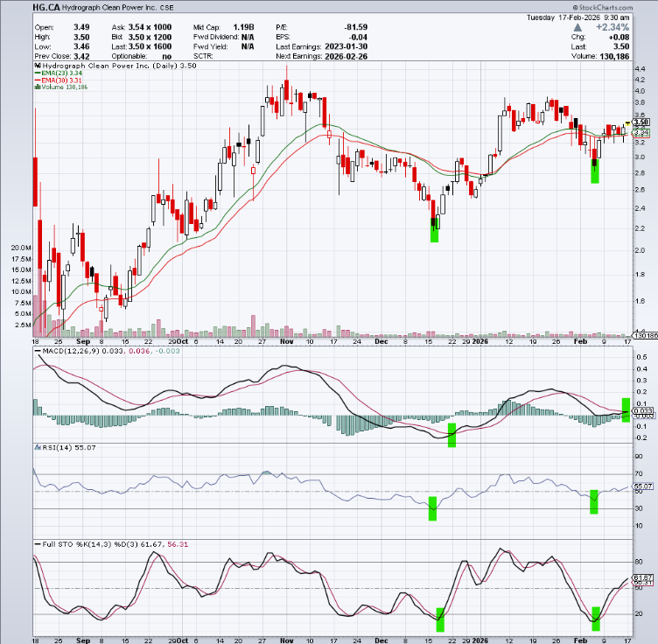Click the Last Earnings date 2023-01-30

pyautogui.click(x=346, y=46)
